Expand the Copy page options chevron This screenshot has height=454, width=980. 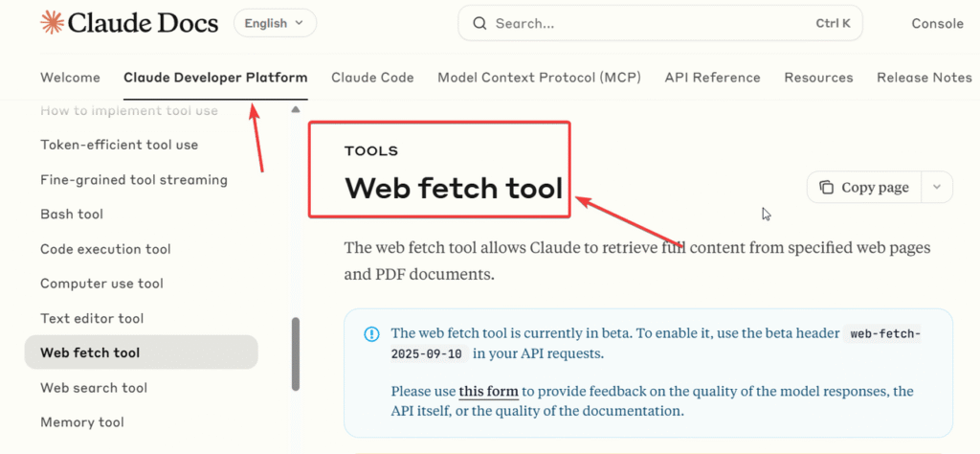937,188
